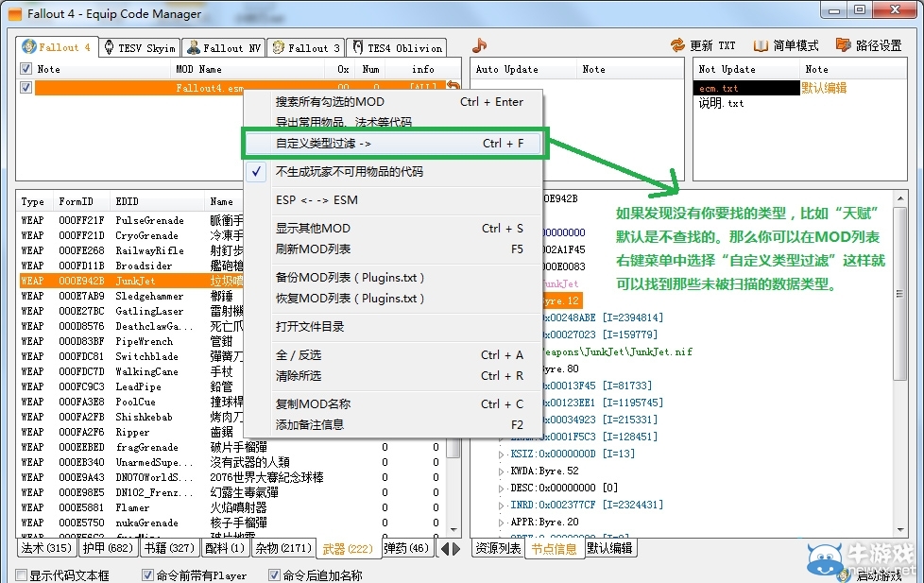Toggle 命令后追加名称 checkbox
The height and width of the screenshot is (583, 924).
pos(272,574)
